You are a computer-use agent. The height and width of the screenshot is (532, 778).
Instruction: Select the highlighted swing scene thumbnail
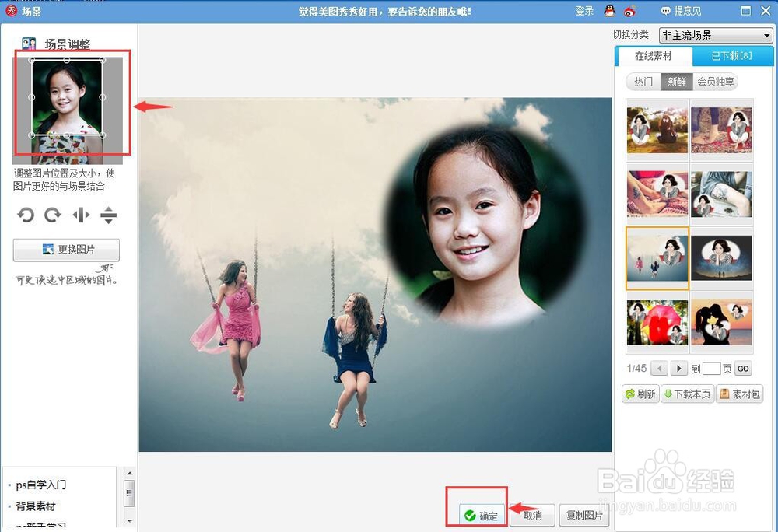click(657, 259)
